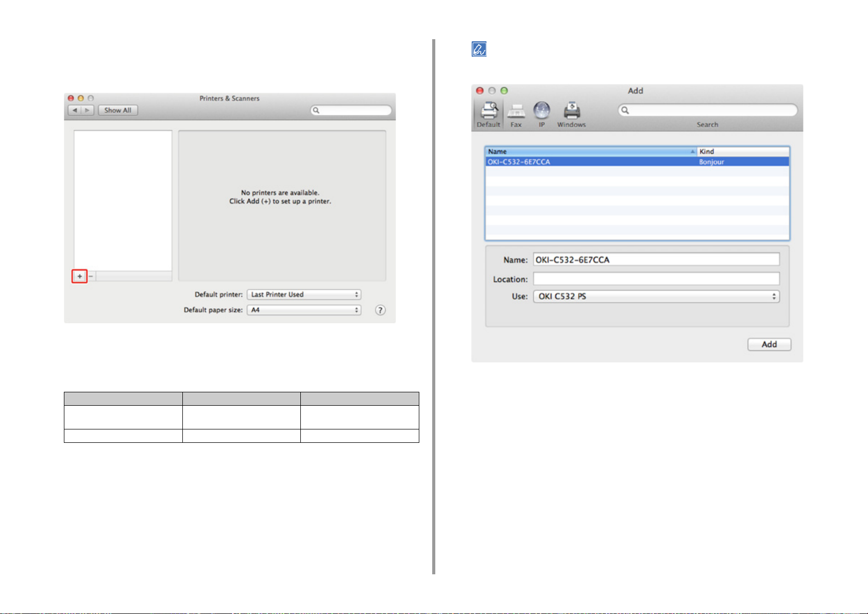The image size is (868, 614).
Task: Close the Add window with red button
Action: point(480,91)
